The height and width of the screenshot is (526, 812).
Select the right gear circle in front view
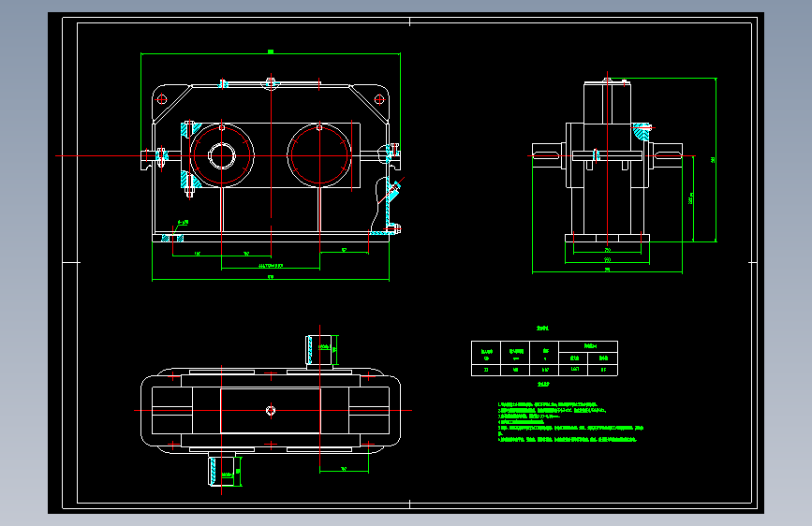319,155
